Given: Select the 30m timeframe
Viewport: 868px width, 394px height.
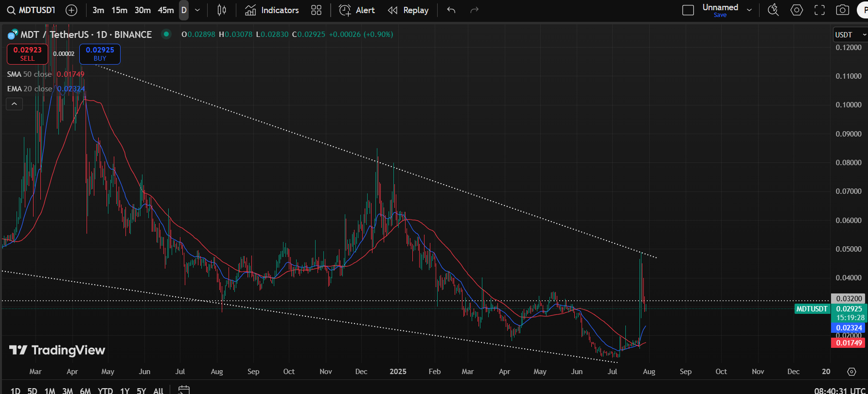Looking at the screenshot, I should coord(142,10).
